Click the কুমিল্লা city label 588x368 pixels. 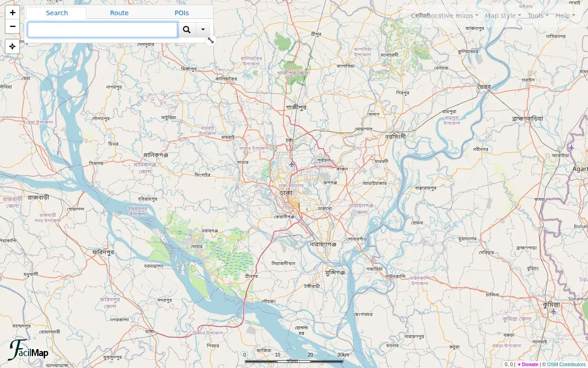551,305
